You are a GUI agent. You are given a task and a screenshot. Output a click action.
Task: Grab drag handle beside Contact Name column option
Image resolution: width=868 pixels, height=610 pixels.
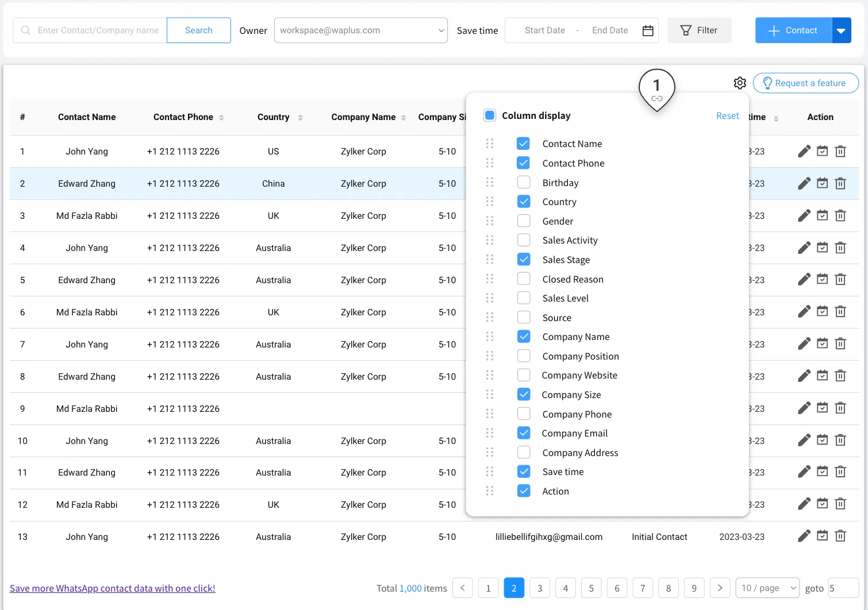tap(490, 144)
